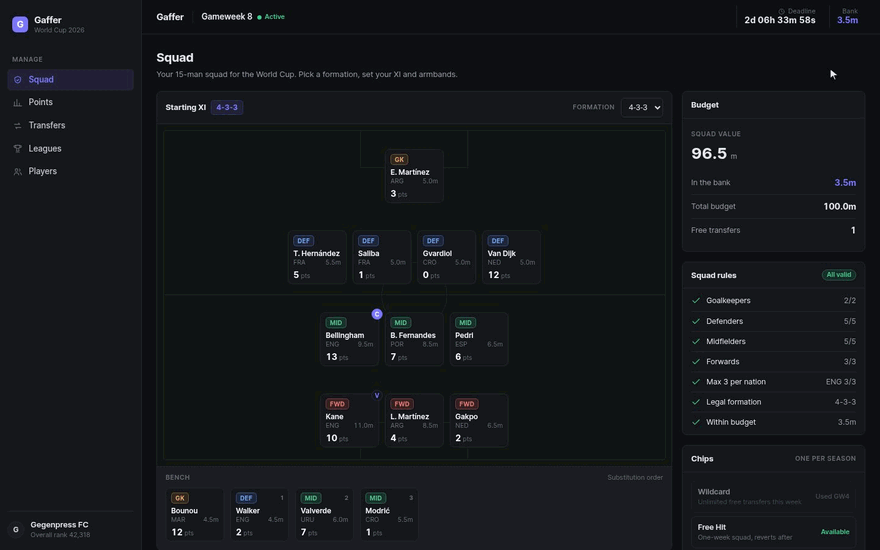The height and width of the screenshot is (550, 880).
Task: Click the GK badge on Bounou card
Action: point(180,498)
